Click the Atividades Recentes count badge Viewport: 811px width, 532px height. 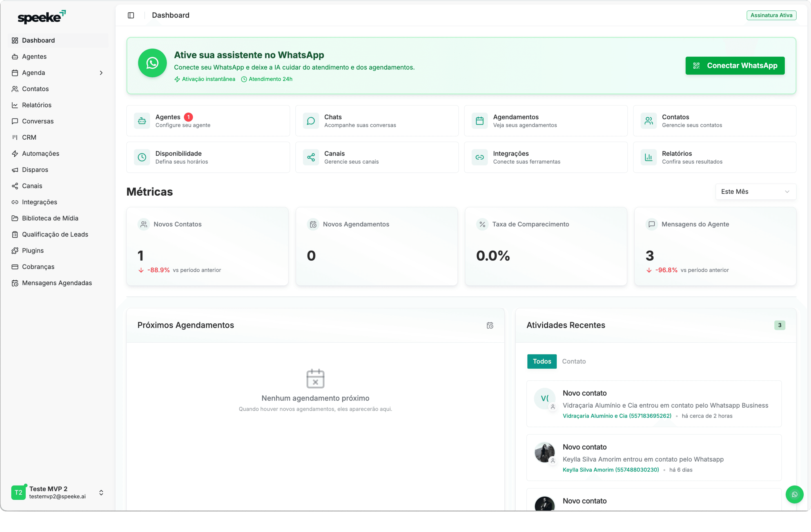780,325
